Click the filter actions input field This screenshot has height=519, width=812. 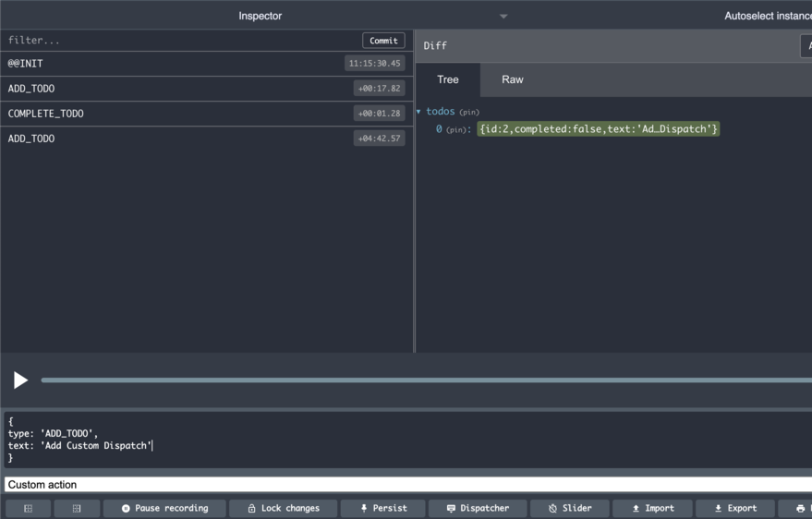pyautogui.click(x=181, y=41)
